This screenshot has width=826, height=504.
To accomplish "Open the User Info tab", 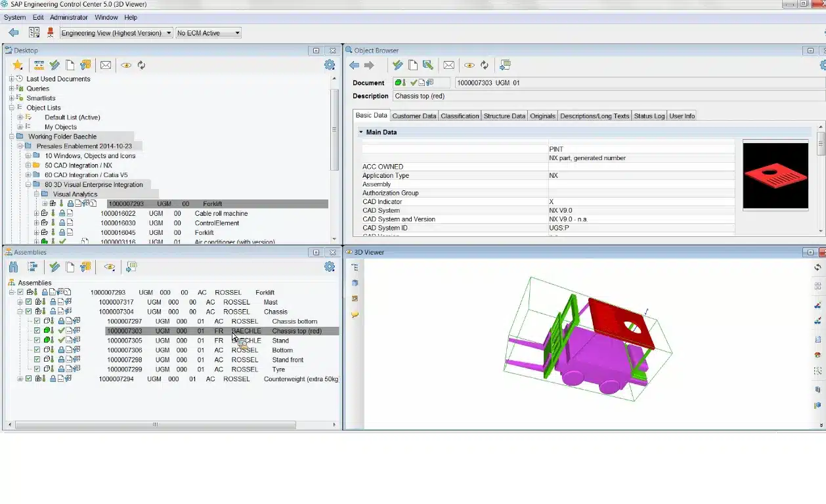I will pyautogui.click(x=682, y=116).
